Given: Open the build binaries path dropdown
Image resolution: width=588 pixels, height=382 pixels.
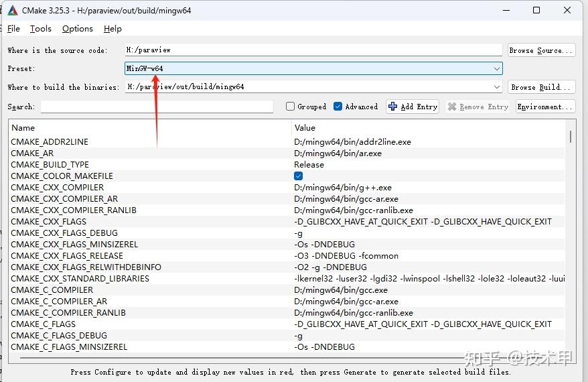Looking at the screenshot, I should click(497, 87).
